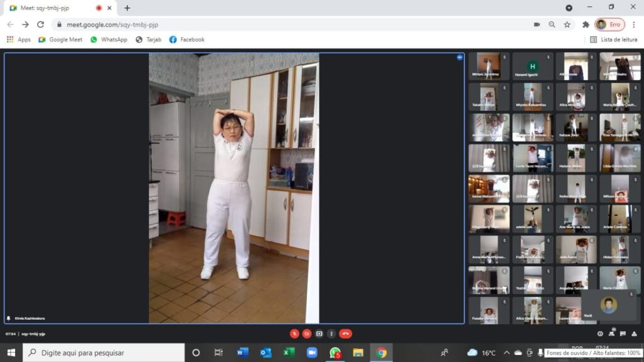Bookmark this page with the star icon

[567, 25]
